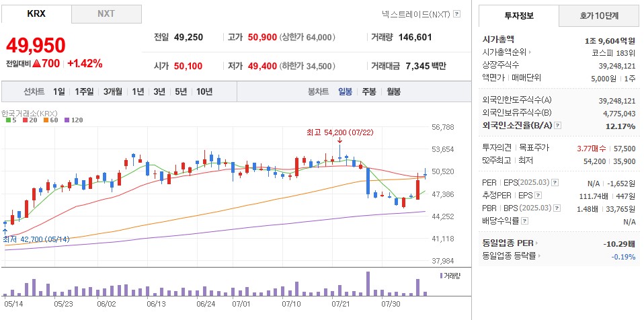Click the sector change rate -0.19%
644x320 pixels.
pyautogui.click(x=623, y=256)
